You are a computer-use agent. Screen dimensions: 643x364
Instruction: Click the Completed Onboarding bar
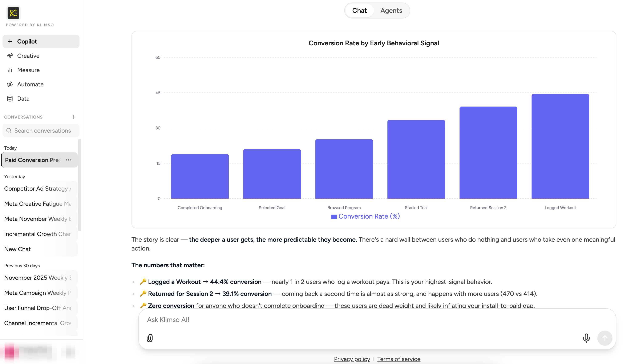[200, 176]
